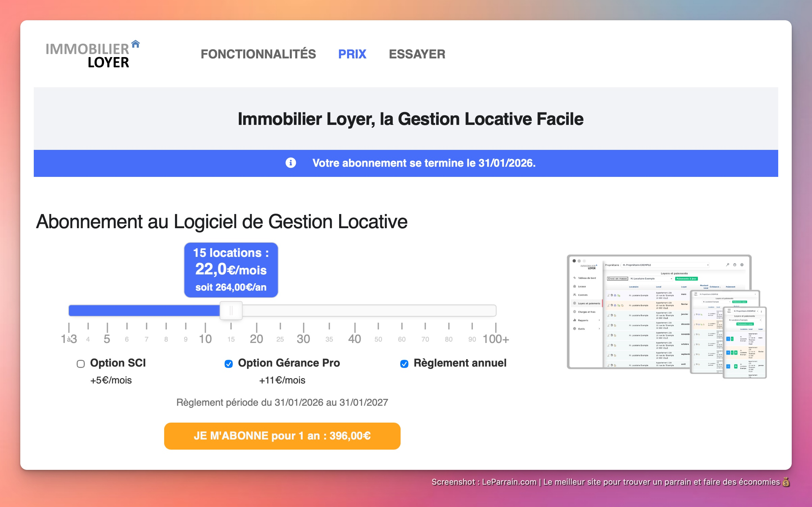Go to the PRIX page
The height and width of the screenshot is (507, 812).
pos(352,54)
